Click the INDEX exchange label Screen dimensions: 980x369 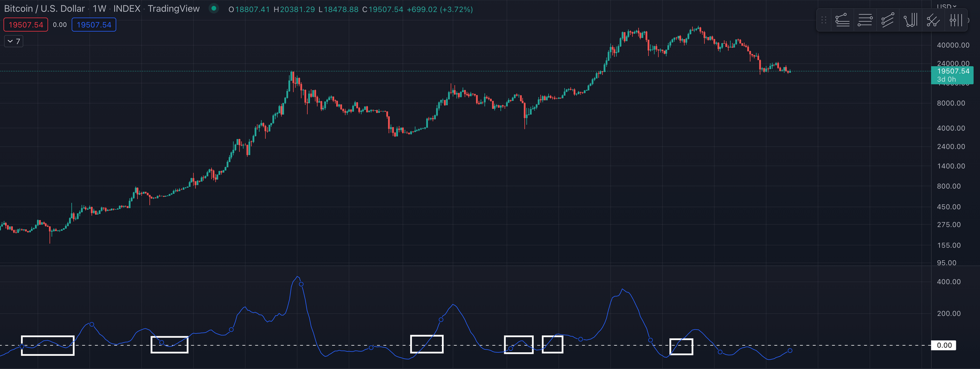(127, 9)
